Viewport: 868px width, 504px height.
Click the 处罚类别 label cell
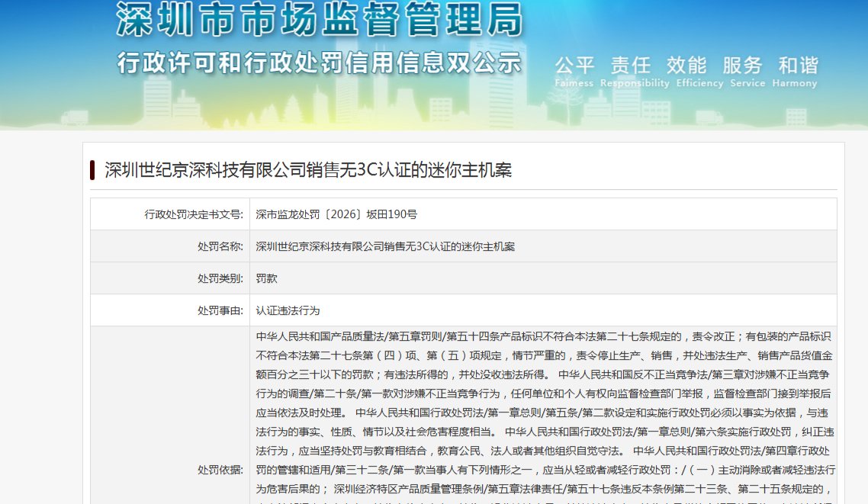click(170, 278)
